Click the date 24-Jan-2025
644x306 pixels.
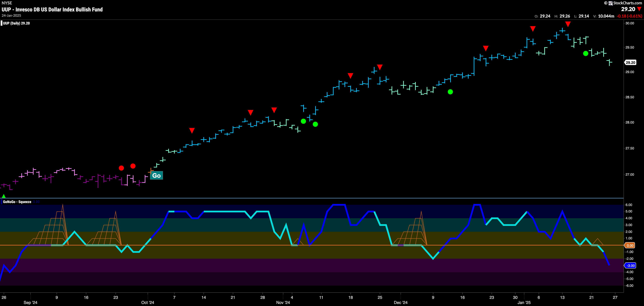(11, 16)
